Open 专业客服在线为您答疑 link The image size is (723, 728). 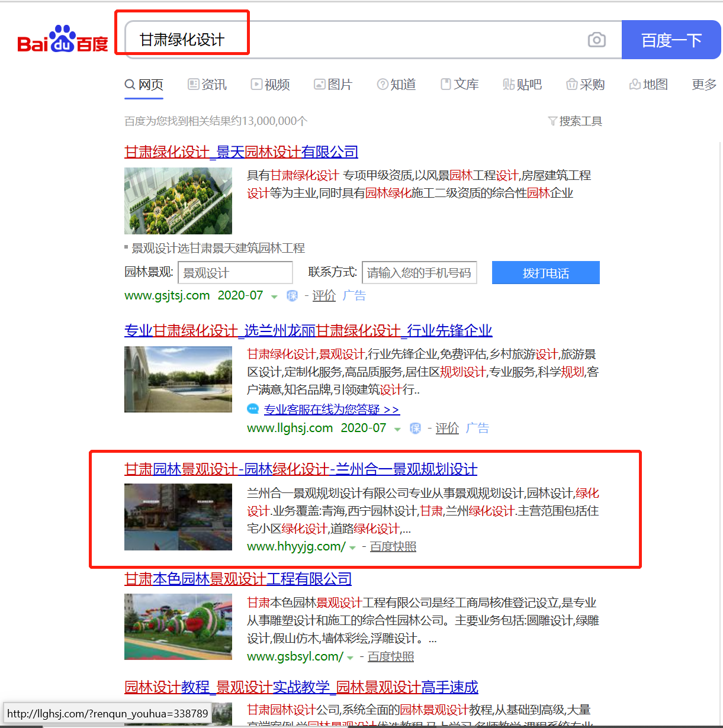pyautogui.click(x=332, y=410)
